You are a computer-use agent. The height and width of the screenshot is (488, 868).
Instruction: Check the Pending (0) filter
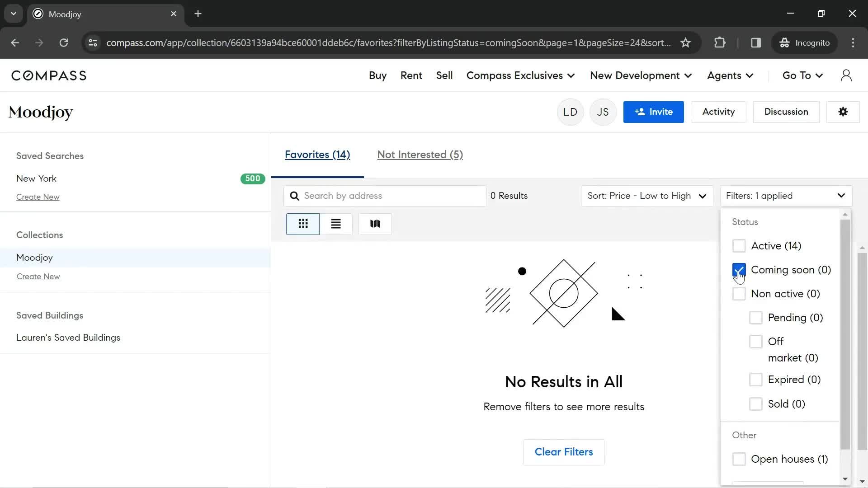click(755, 318)
